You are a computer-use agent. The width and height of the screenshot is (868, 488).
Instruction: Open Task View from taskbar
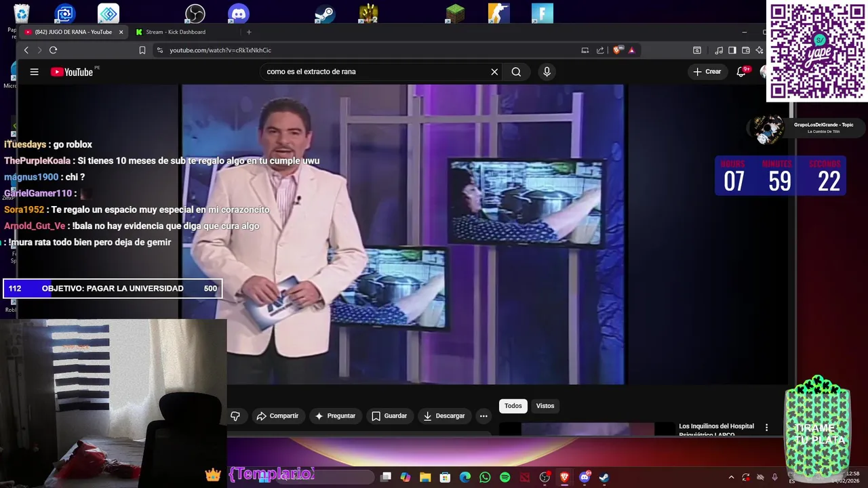pyautogui.click(x=386, y=477)
